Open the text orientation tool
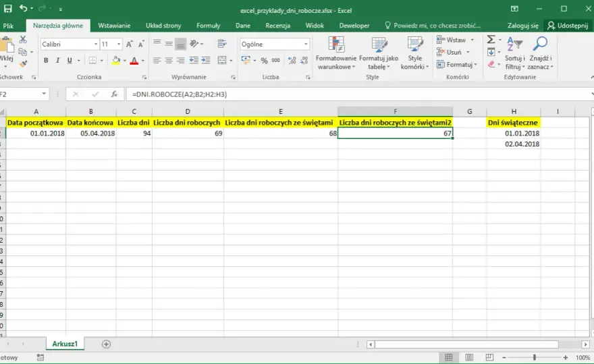Viewport: 594px width, 364px height. click(x=194, y=44)
